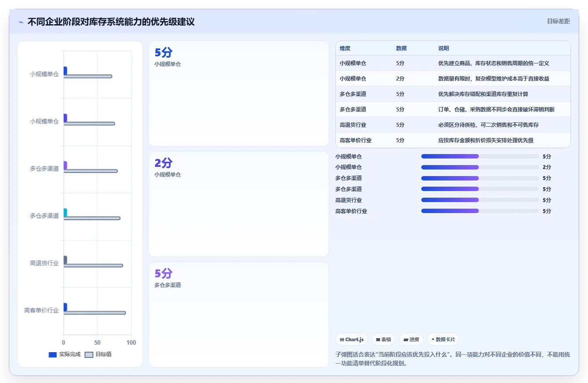Click 高退货行业 in the table's 维度 column

point(353,125)
